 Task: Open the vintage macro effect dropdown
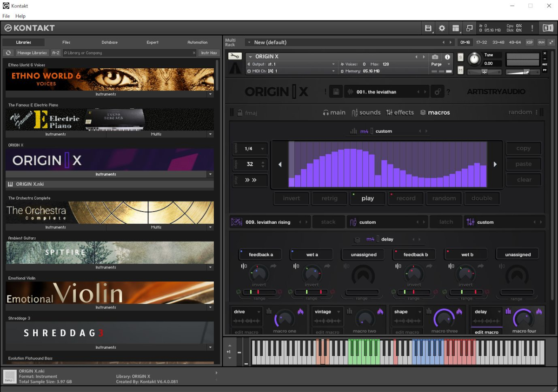(327, 312)
